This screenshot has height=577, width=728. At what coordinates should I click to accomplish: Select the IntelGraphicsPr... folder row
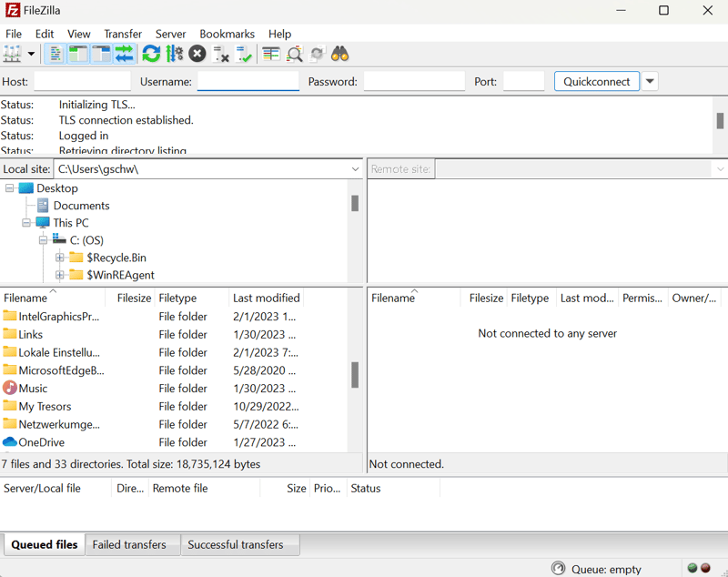[151, 316]
